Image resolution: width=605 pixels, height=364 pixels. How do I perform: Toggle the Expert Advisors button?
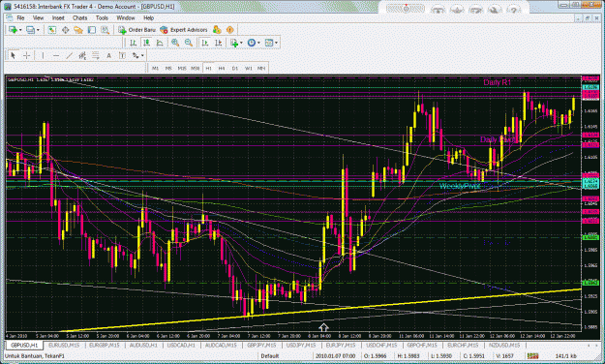coord(184,30)
